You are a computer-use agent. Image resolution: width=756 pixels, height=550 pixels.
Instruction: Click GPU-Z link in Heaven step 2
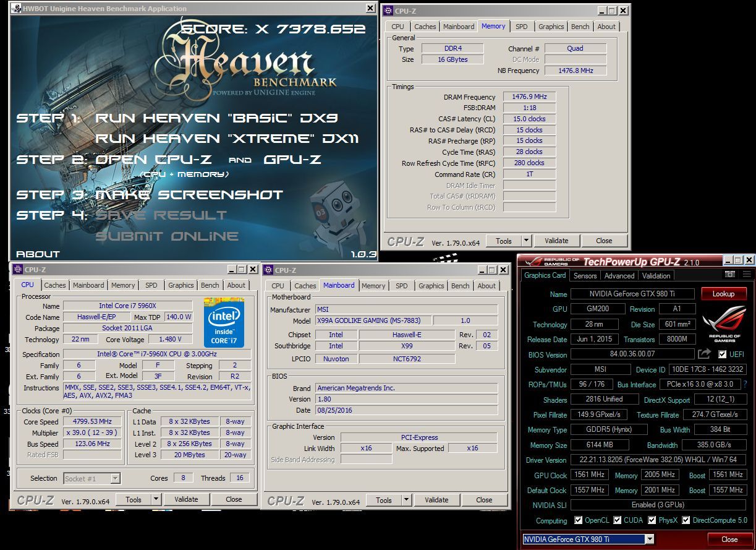point(292,160)
